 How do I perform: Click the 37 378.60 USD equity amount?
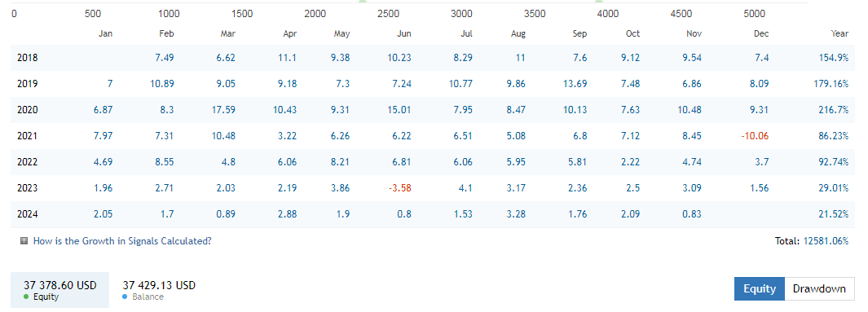click(59, 285)
